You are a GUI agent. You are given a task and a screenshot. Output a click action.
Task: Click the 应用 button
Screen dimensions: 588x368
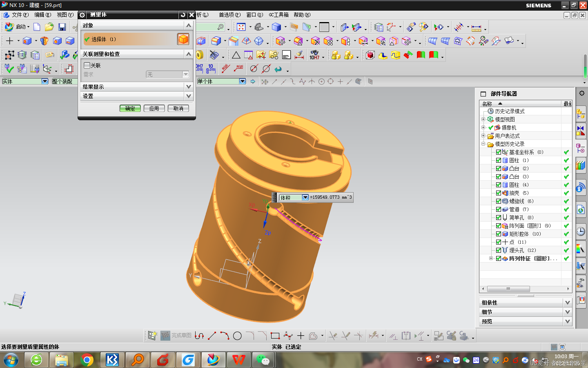(x=154, y=108)
